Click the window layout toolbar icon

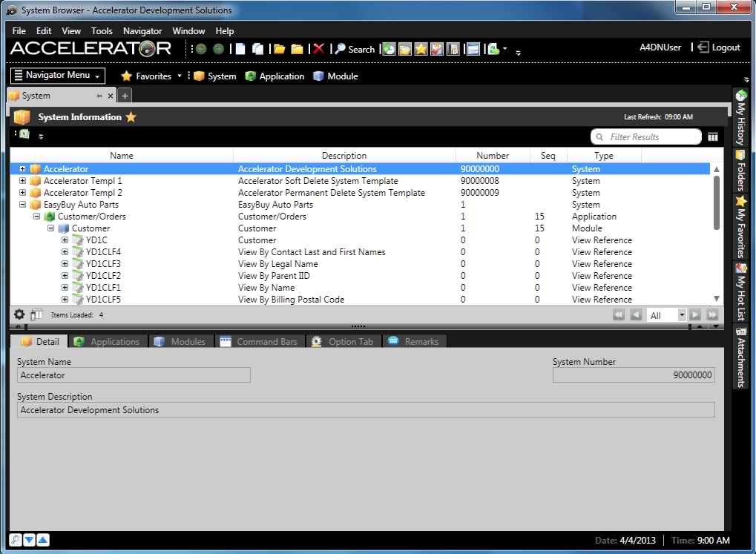point(473,49)
